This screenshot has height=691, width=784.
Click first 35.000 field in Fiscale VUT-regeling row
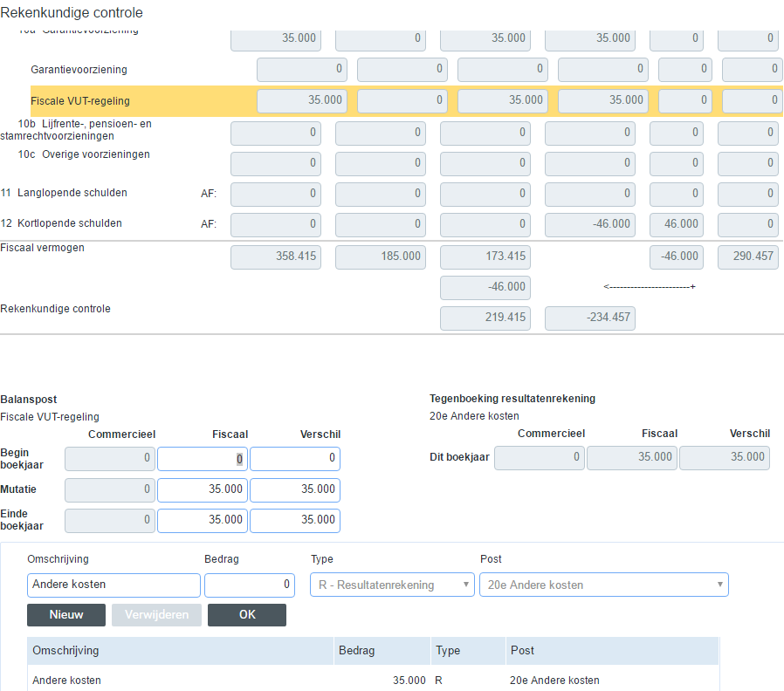tap(302, 100)
